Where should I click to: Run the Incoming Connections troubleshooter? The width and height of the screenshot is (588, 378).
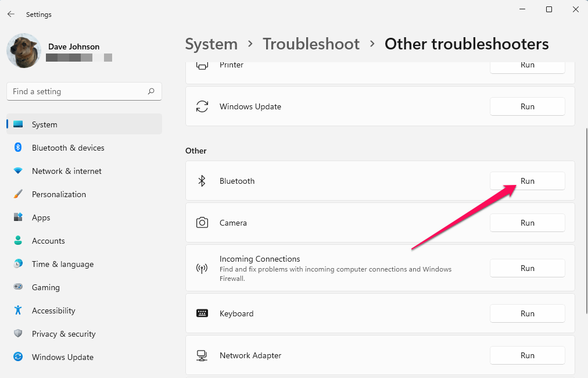tap(527, 268)
